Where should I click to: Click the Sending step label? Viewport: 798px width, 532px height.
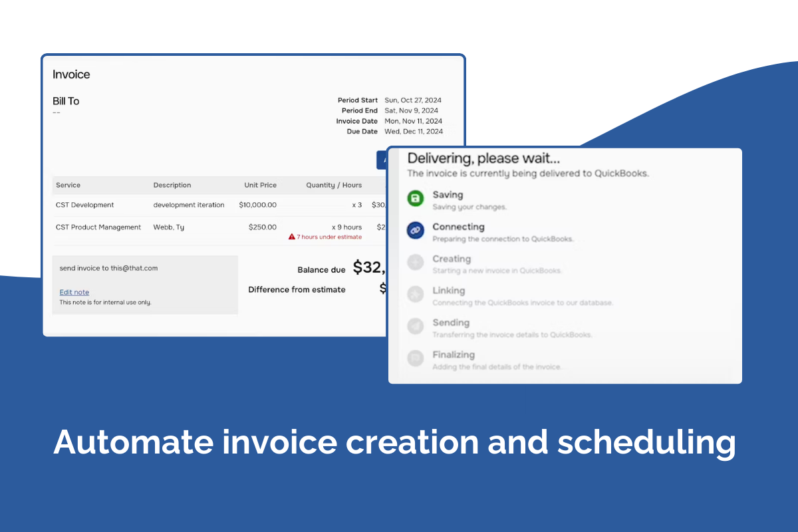click(451, 323)
